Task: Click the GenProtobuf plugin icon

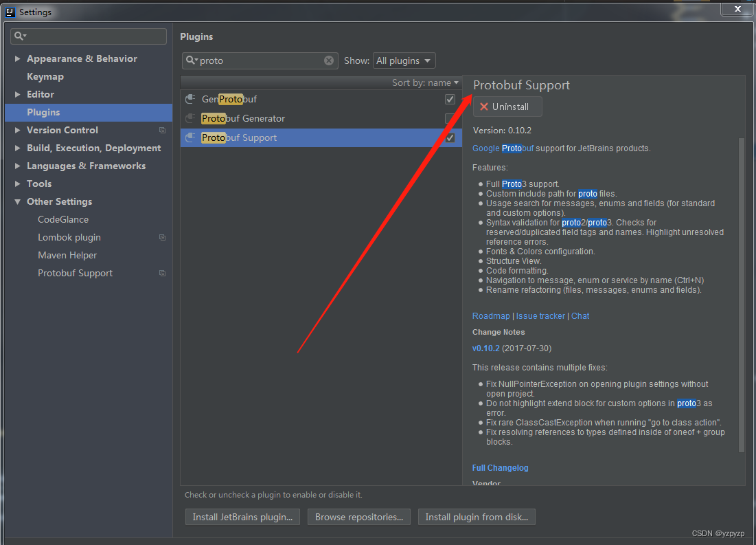Action: click(x=190, y=99)
